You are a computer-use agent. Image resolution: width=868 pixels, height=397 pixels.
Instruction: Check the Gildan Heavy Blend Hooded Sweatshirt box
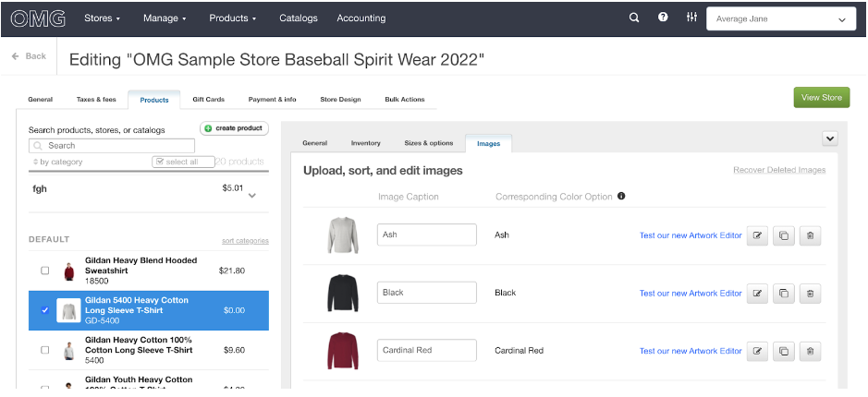coord(45,271)
